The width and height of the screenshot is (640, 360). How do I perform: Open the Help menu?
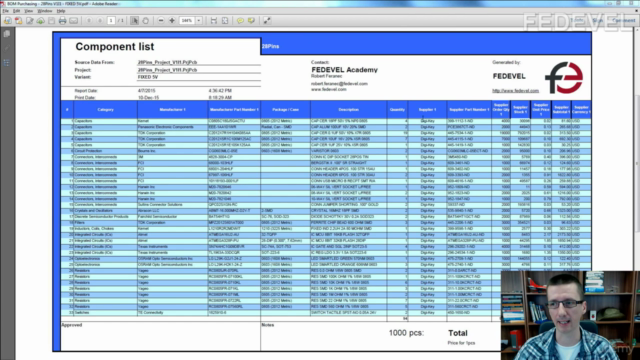(61, 11)
